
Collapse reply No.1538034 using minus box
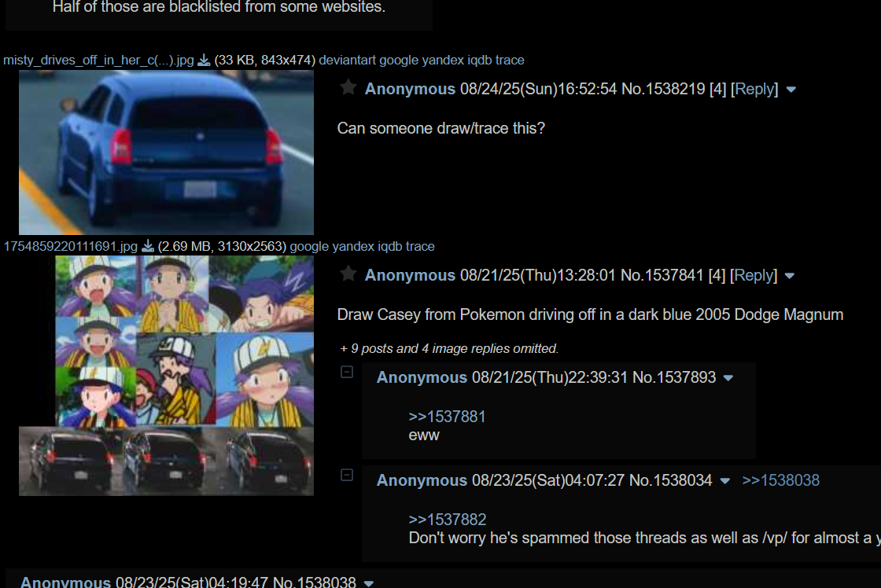click(x=347, y=475)
